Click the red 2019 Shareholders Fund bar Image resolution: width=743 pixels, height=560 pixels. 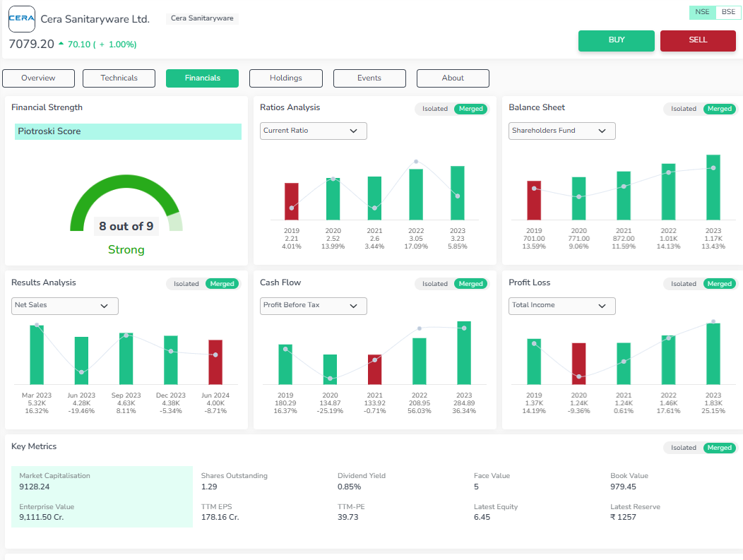pyautogui.click(x=534, y=201)
